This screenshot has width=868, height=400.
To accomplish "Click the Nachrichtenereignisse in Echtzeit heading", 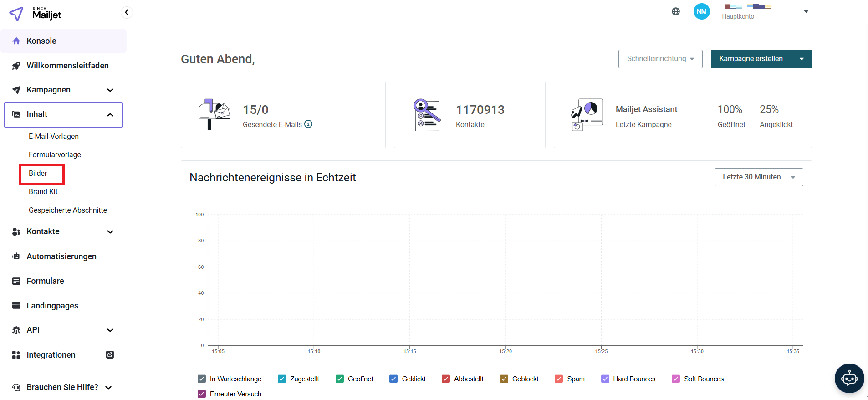I will pos(273,177).
